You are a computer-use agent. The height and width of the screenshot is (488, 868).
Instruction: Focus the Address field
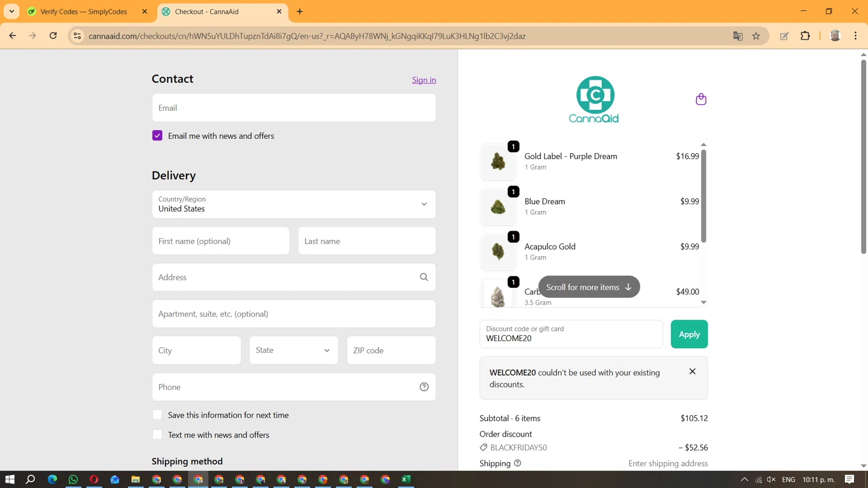point(294,277)
